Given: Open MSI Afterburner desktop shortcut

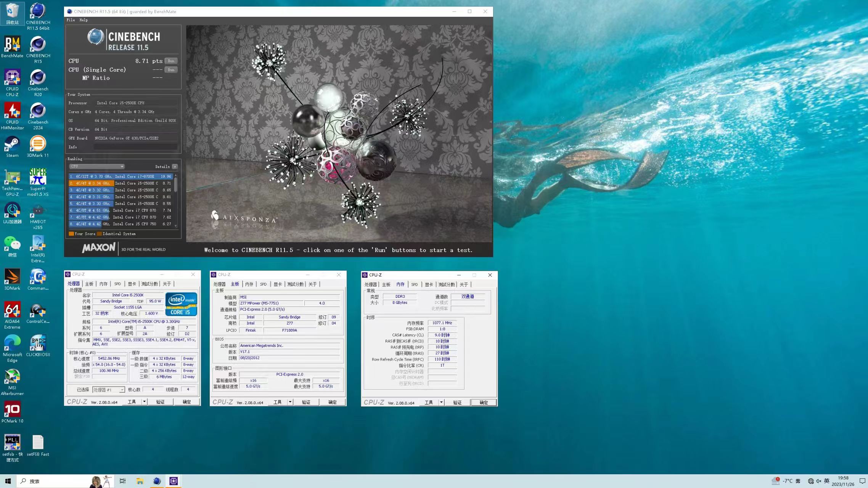Looking at the screenshot, I should tap(12, 382).
